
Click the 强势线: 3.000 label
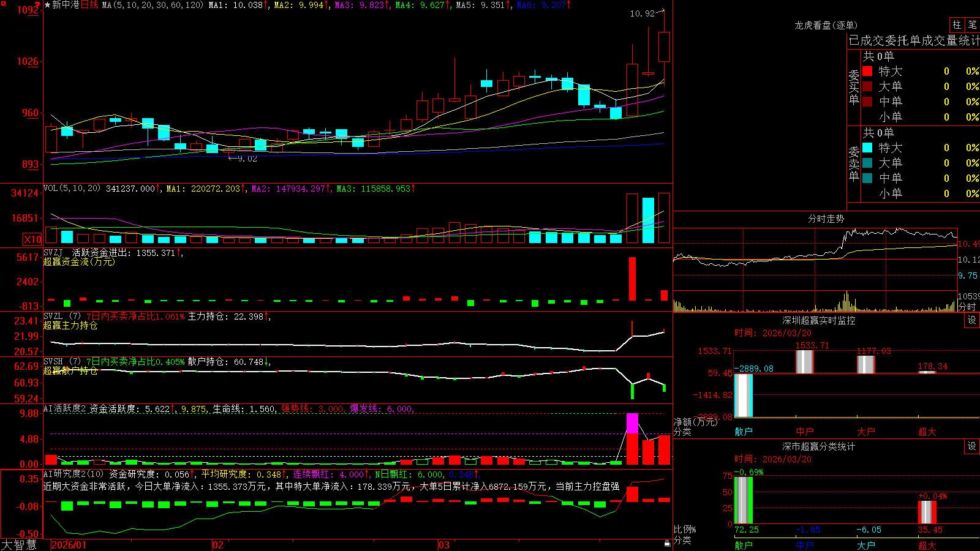[312, 409]
